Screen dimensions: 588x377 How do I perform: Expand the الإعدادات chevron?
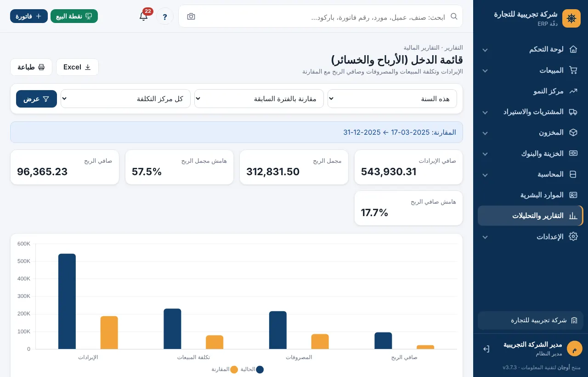click(485, 237)
